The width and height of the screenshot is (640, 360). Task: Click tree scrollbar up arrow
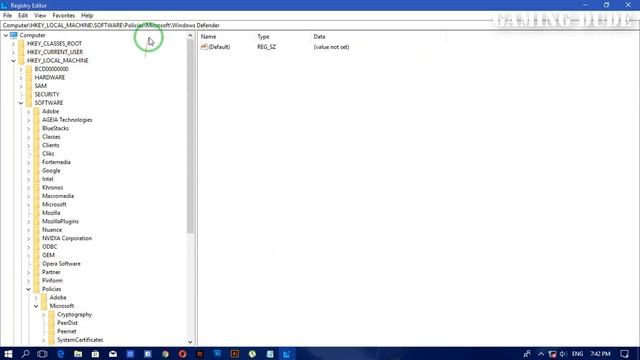[x=190, y=36]
